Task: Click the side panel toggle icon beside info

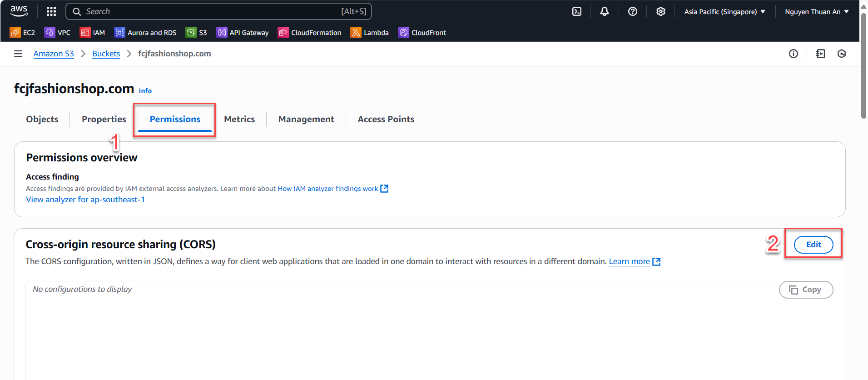Action: [x=820, y=54]
